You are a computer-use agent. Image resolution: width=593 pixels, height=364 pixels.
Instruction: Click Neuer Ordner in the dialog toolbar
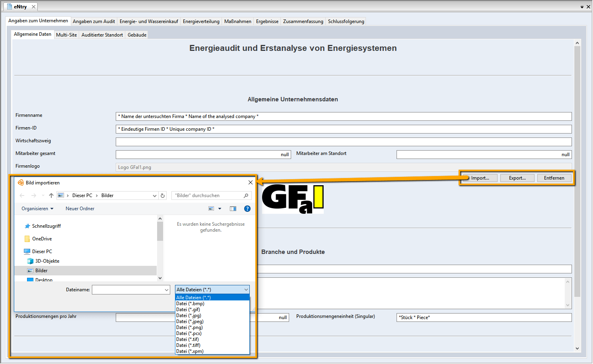pyautogui.click(x=80, y=209)
